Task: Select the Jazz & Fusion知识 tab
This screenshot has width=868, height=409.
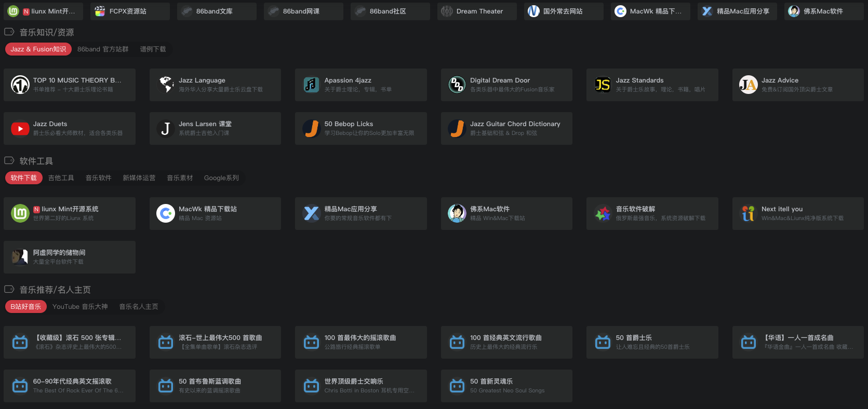Action: [x=38, y=49]
